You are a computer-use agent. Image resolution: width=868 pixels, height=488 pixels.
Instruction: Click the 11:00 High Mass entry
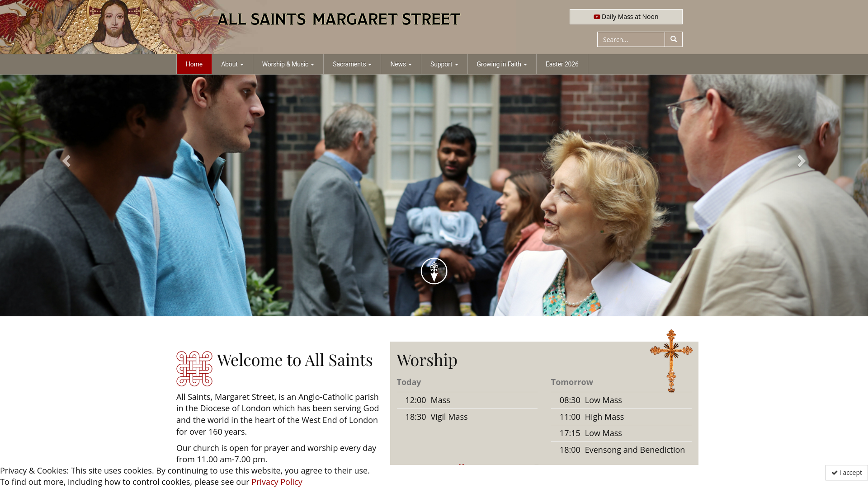coord(621,417)
